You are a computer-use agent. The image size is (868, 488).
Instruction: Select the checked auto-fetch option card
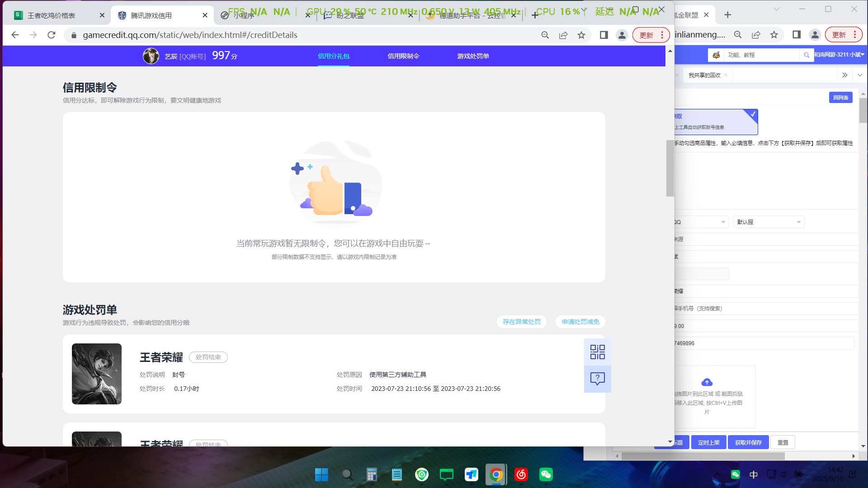coord(716,122)
